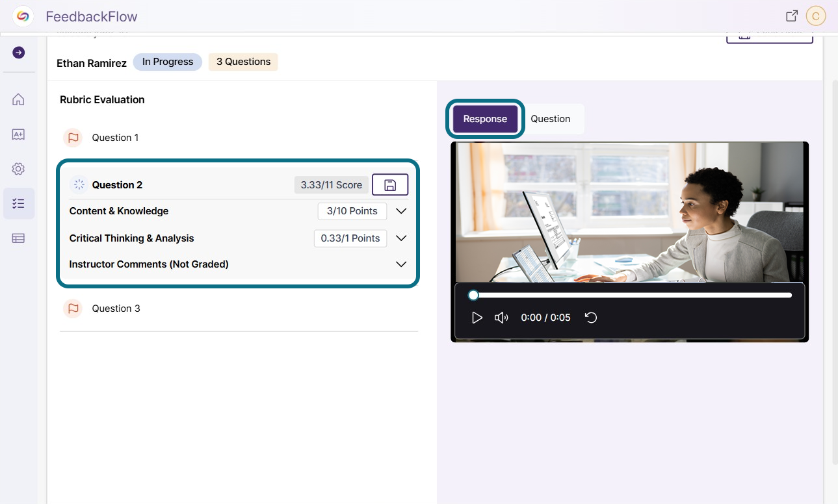Play the response video
This screenshot has height=504, width=838.
tap(477, 318)
